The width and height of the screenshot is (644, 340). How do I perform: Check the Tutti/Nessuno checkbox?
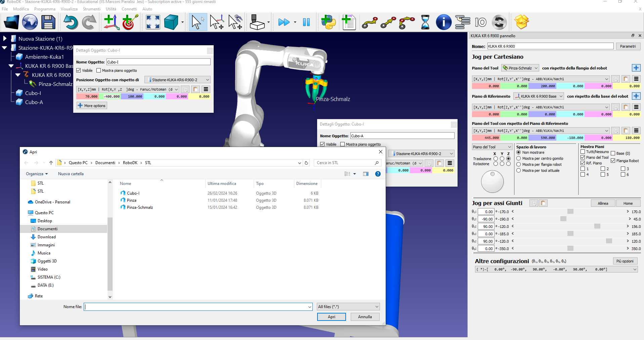point(583,152)
